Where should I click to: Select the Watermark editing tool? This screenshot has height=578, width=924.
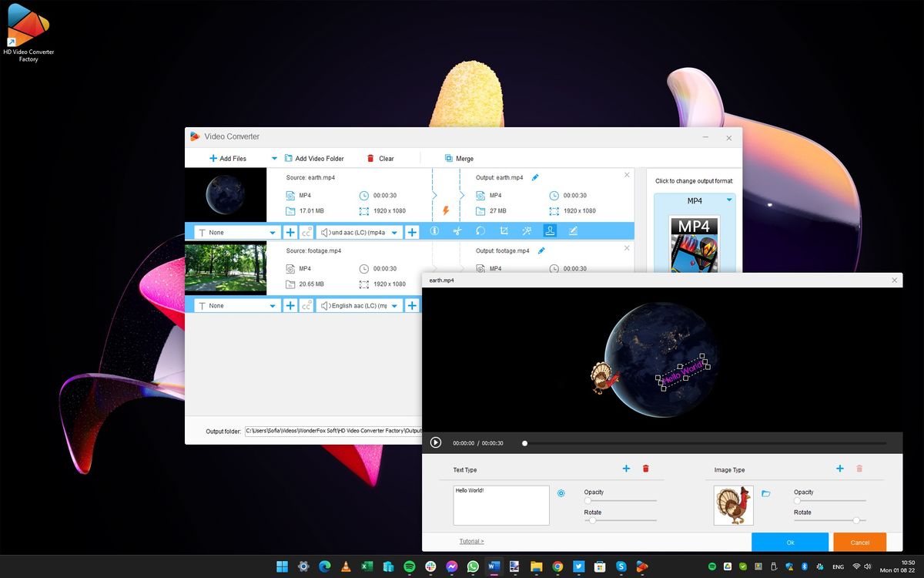tap(550, 231)
